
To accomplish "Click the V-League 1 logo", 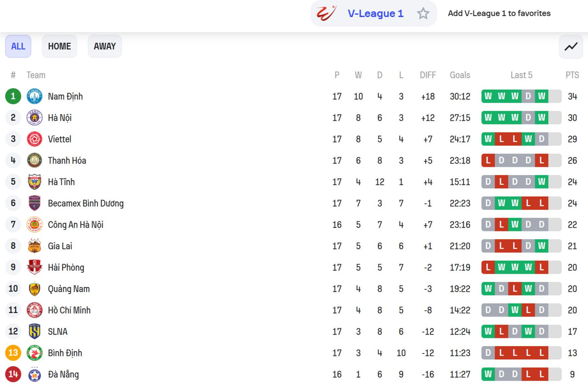I will pos(326,14).
